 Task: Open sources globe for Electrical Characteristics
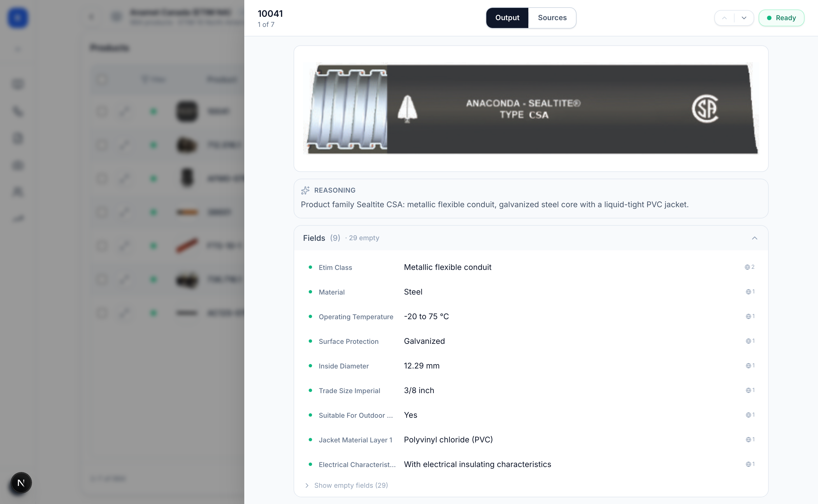[x=750, y=464]
